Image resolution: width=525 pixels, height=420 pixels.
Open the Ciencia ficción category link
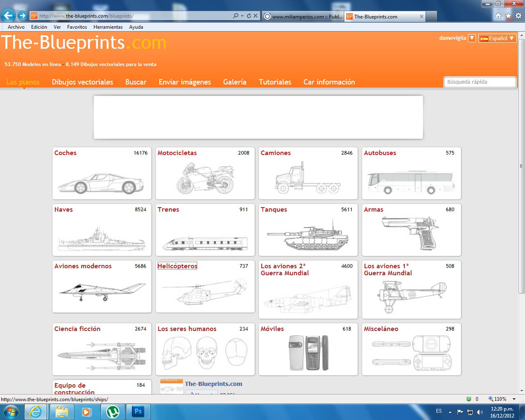point(77,329)
